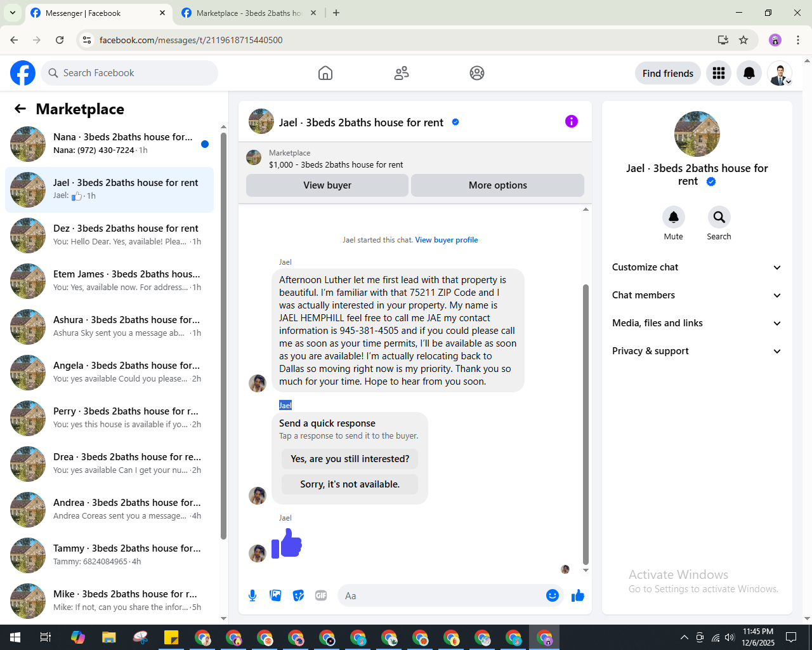Image resolution: width=812 pixels, height=650 pixels.
Task: Open Mike's conversation in the list
Action: tap(109, 601)
